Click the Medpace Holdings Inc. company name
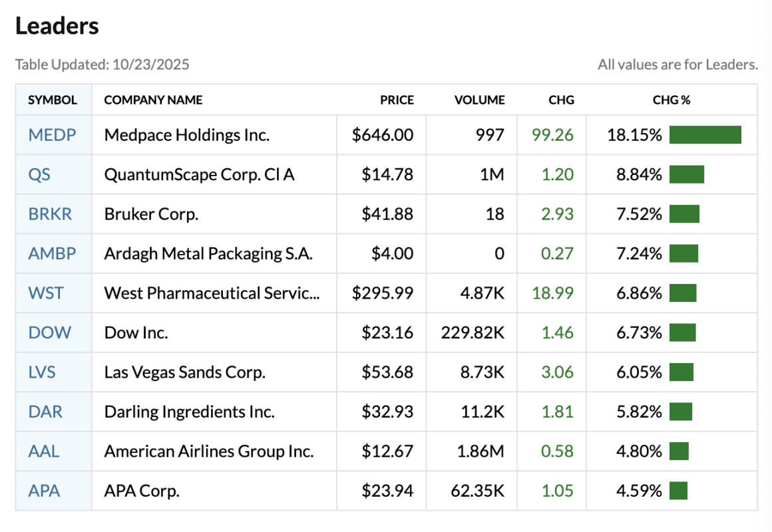772x532 pixels. [187, 135]
